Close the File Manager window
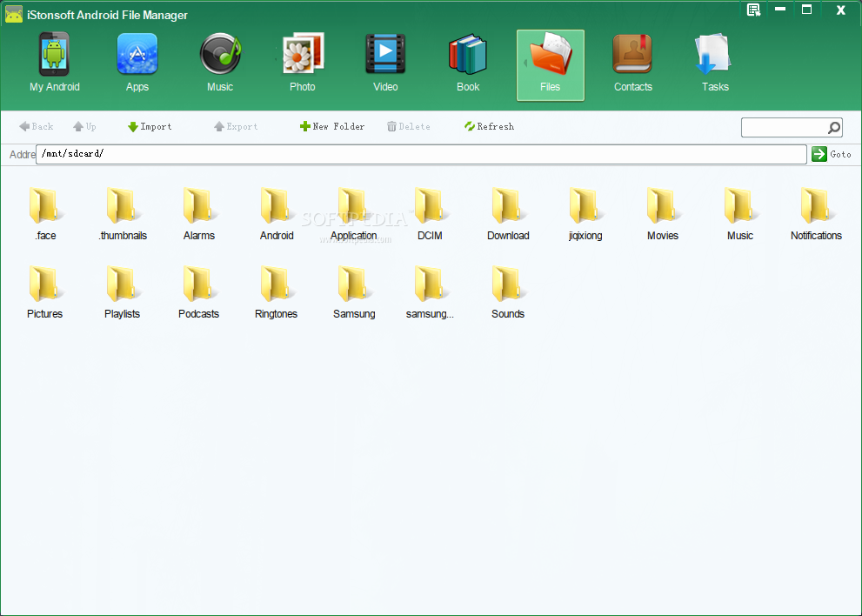 click(x=840, y=10)
